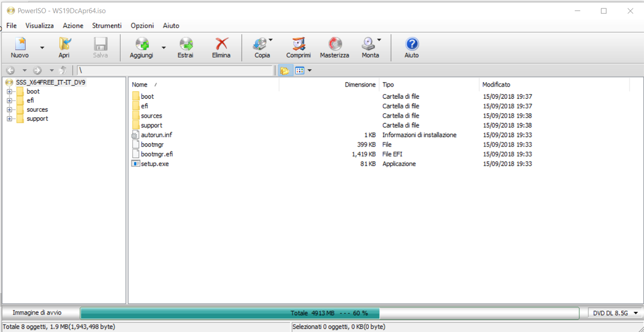Viewport: 644px width, 332px height.
Task: Select the boot folder in tree pane
Action: 33,92
